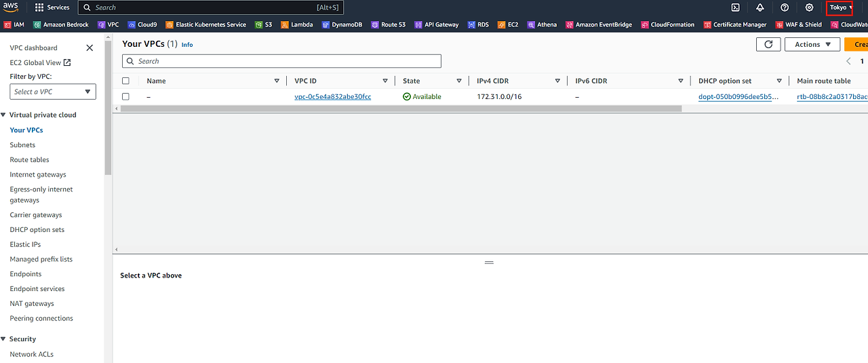Image resolution: width=868 pixels, height=363 pixels.
Task: Open Amazon Bedrock shortcut
Action: click(61, 24)
